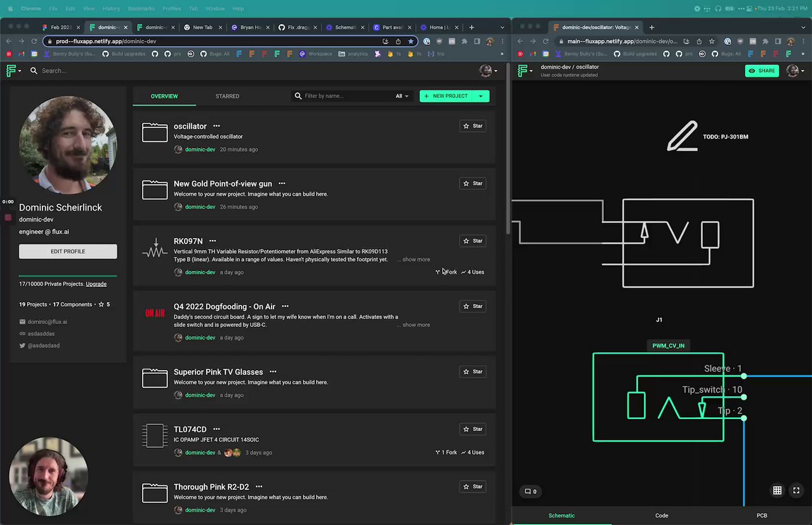Click the Fork icon on the TL074CD card

pos(438,453)
